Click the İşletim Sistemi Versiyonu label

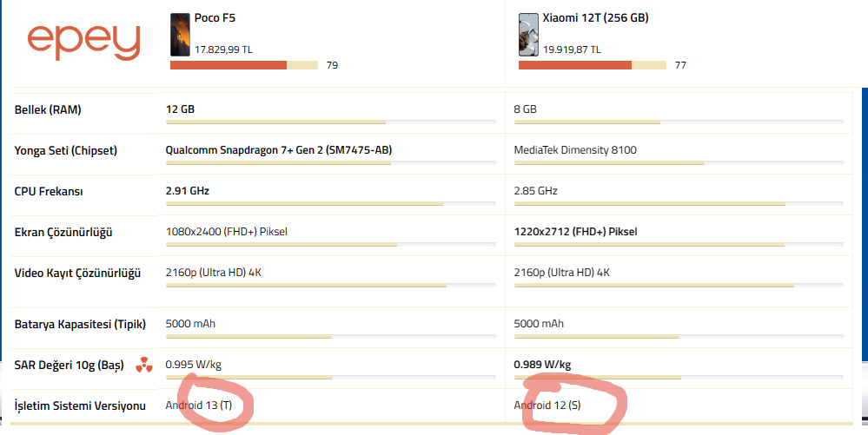click(x=81, y=405)
